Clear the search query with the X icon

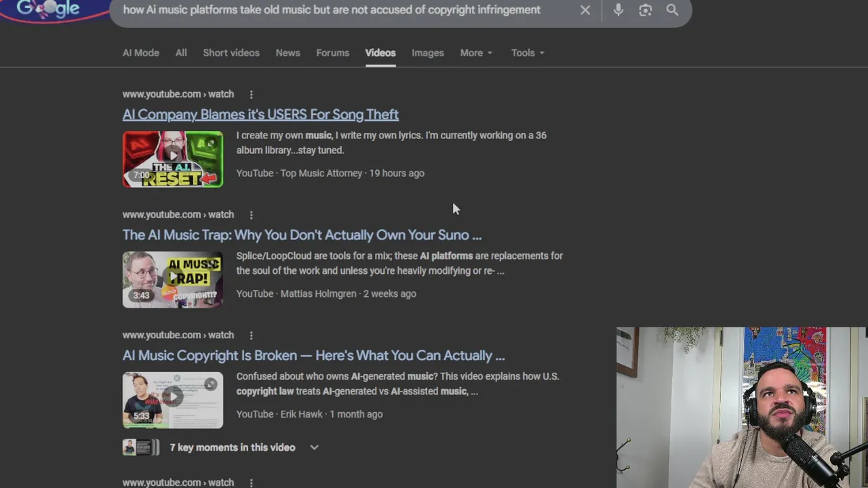pyautogui.click(x=585, y=10)
